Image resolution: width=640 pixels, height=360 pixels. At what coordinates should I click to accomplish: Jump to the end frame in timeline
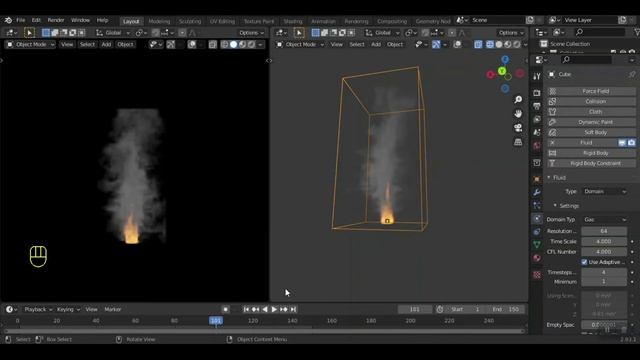(x=293, y=309)
